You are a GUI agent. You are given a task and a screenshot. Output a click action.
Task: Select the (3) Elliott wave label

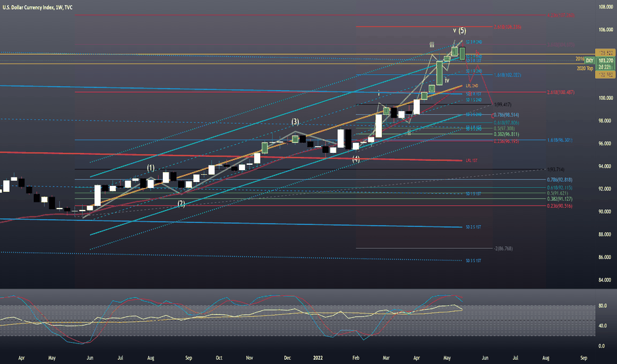[x=295, y=122]
